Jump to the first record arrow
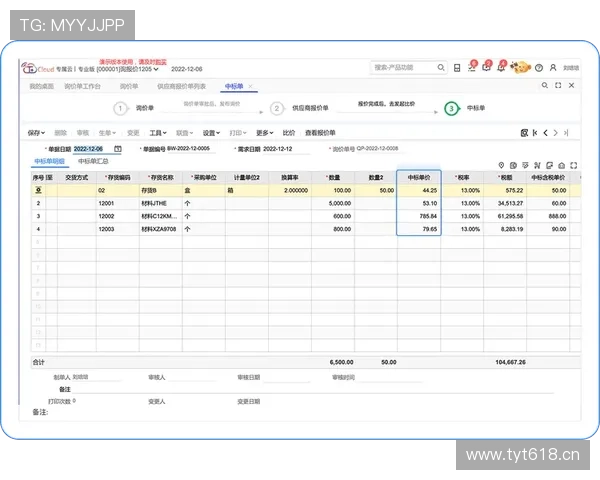 click(535, 132)
